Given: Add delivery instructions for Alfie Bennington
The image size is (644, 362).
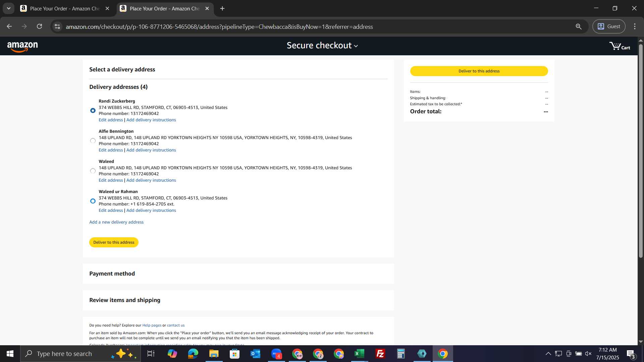Looking at the screenshot, I should [151, 150].
